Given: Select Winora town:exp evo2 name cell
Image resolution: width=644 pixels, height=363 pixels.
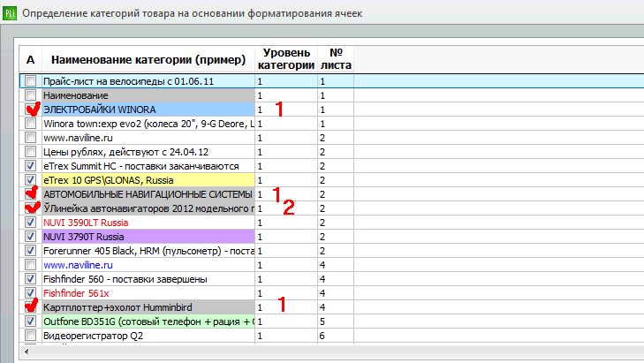Looking at the screenshot, I should coord(148,123).
